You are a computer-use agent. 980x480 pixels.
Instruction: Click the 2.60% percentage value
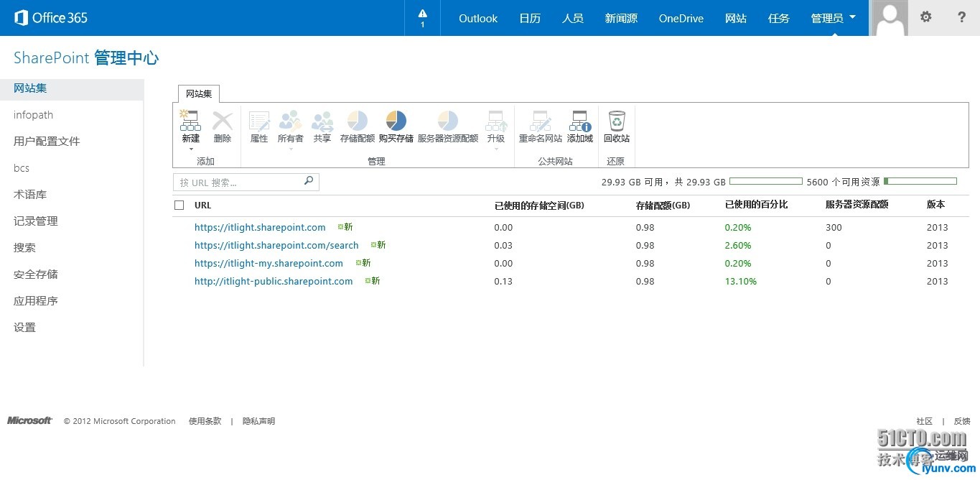coord(738,246)
